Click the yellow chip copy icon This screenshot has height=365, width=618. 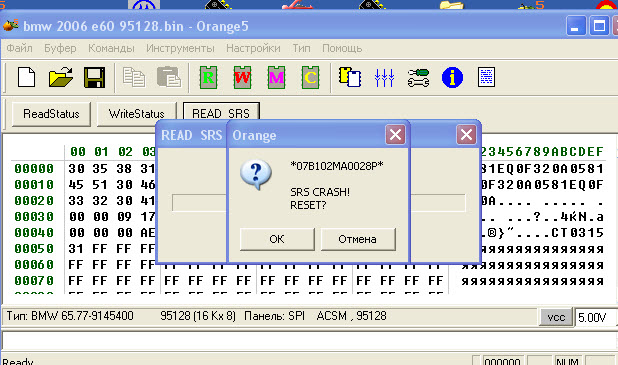tap(350, 77)
